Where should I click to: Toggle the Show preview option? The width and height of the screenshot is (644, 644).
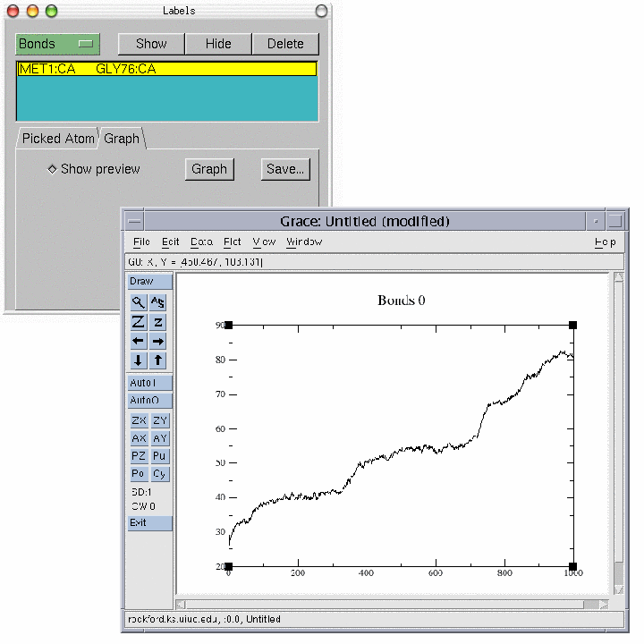click(53, 169)
